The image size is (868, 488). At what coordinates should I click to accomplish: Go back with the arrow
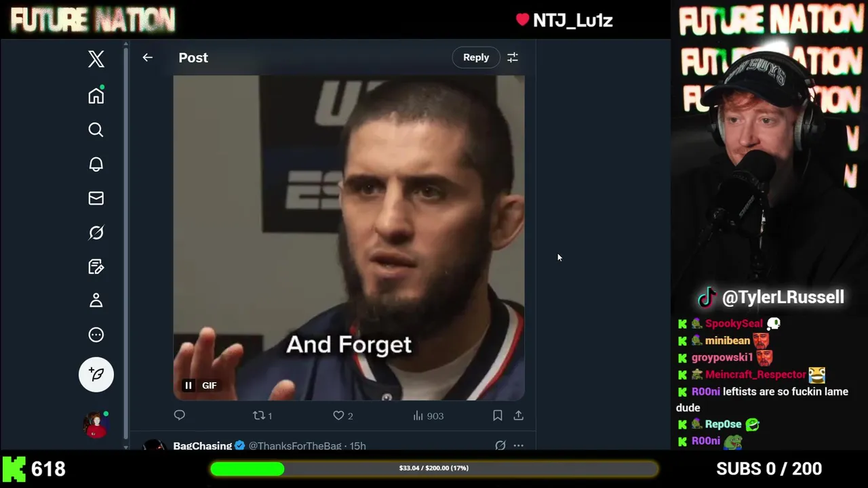coord(148,58)
